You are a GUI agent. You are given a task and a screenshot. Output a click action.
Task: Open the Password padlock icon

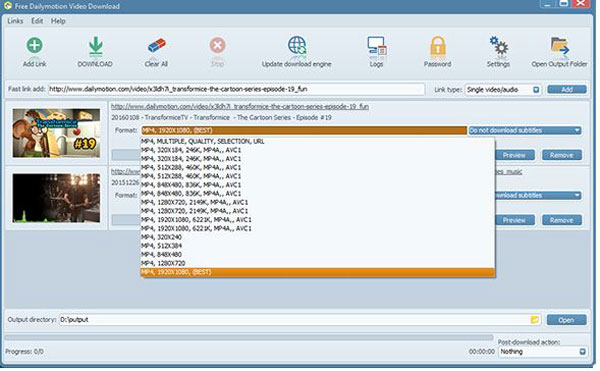point(437,46)
